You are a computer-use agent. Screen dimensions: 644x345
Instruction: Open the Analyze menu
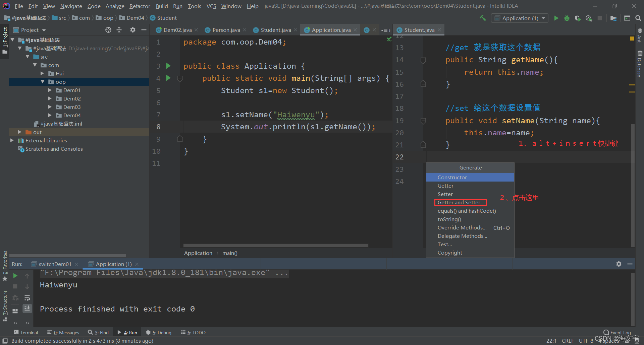(115, 6)
